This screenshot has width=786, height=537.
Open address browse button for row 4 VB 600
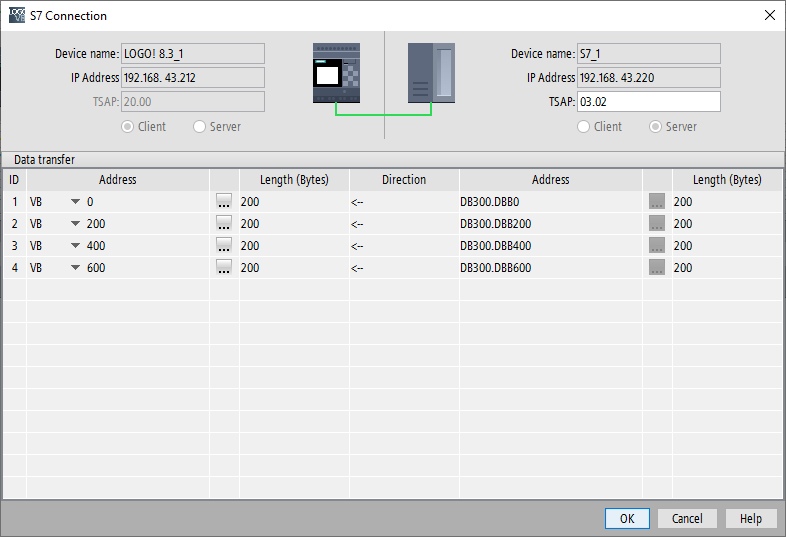pyautogui.click(x=224, y=267)
